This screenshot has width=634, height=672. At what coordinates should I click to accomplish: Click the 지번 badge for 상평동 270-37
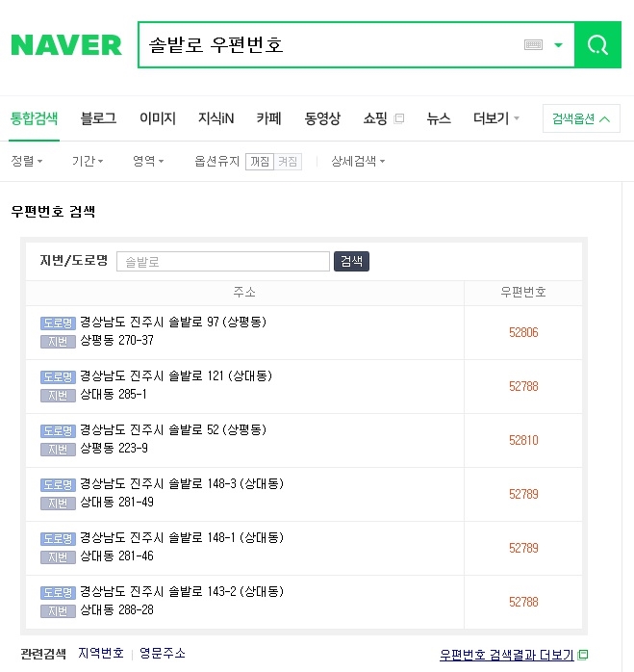click(58, 342)
